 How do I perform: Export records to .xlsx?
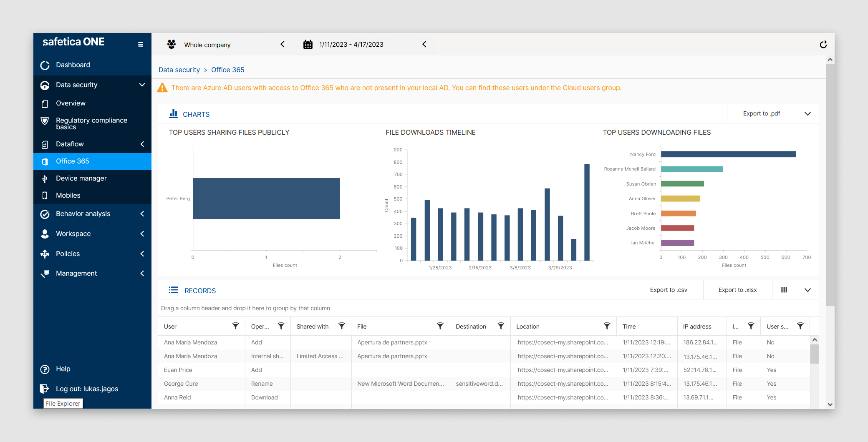737,290
